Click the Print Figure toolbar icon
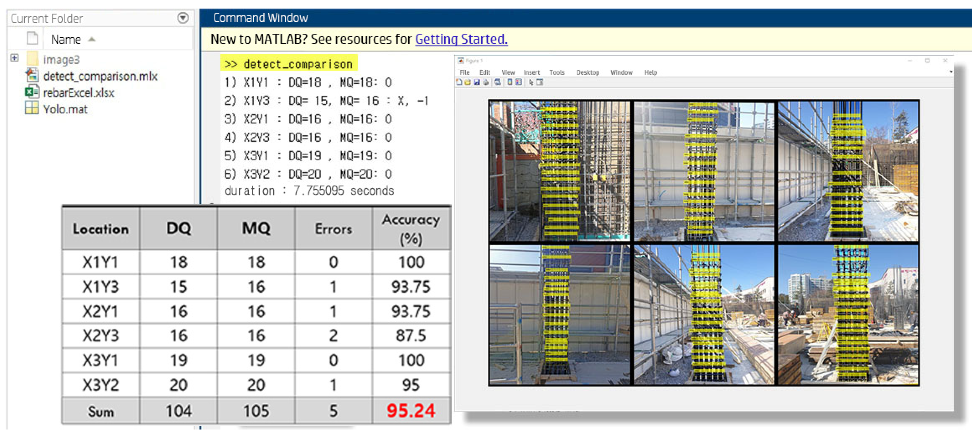Image resolution: width=980 pixels, height=436 pixels. 486,82
